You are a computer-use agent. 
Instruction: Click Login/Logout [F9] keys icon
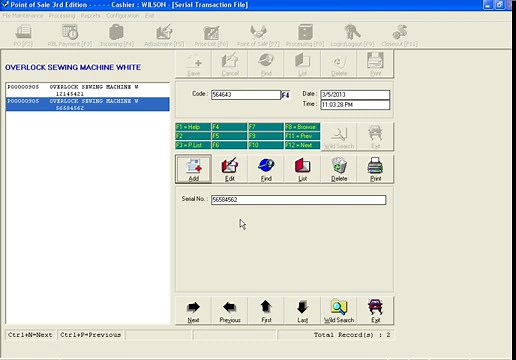coord(352,35)
